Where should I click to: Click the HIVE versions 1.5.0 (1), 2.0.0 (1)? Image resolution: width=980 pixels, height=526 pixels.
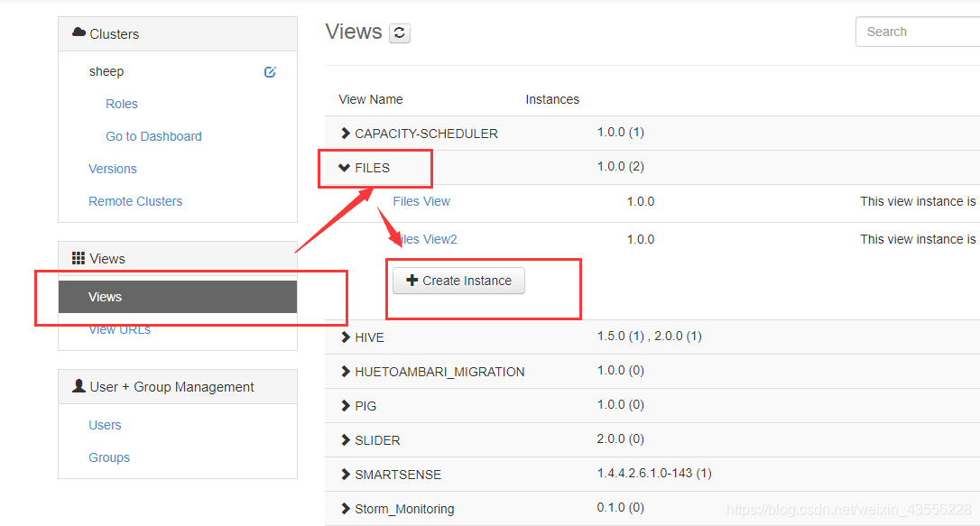coord(650,337)
